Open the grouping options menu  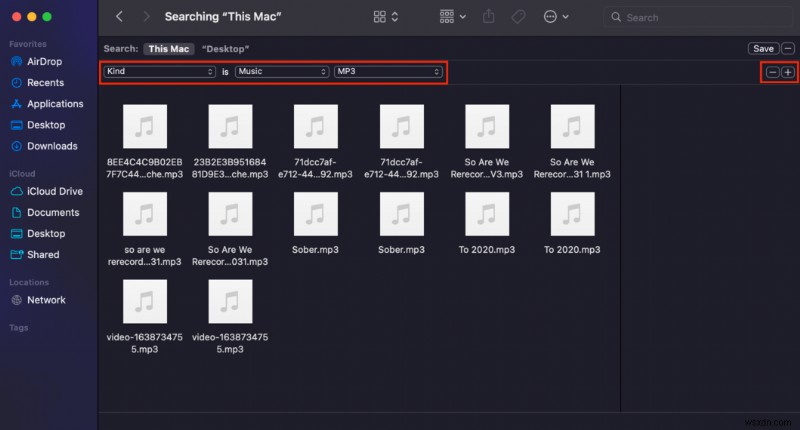pos(453,17)
